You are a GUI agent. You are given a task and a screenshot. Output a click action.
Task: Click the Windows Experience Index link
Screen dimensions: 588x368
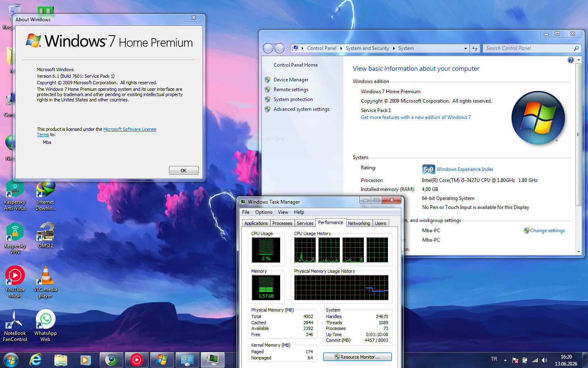tap(465, 169)
